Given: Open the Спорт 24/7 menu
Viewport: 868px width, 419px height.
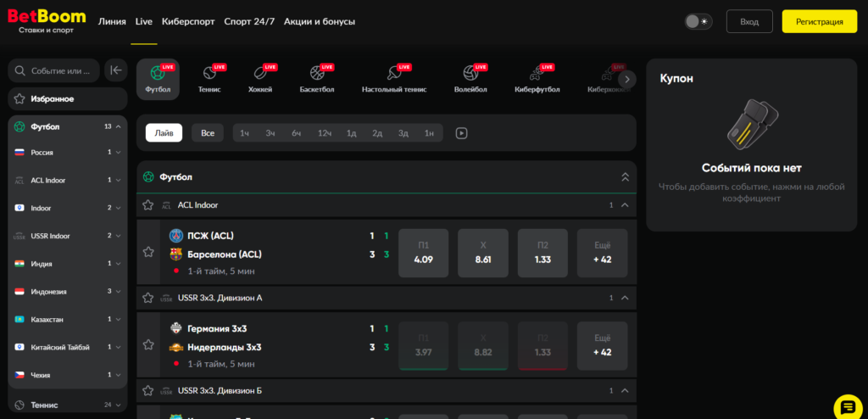Looking at the screenshot, I should click(x=250, y=21).
